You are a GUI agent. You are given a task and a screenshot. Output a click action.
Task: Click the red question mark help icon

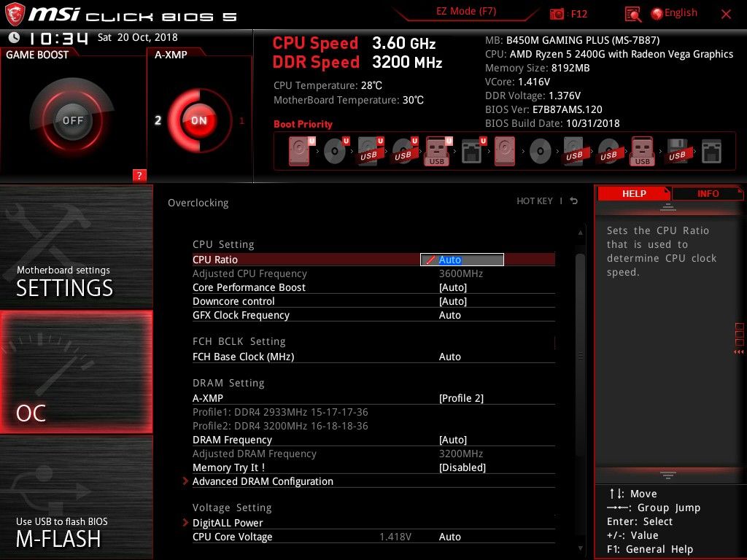coord(139,175)
